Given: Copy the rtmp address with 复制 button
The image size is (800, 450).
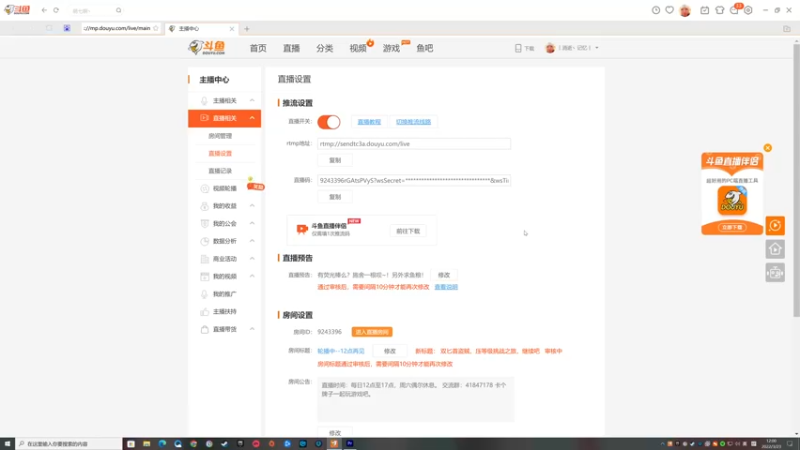Looking at the screenshot, I should pyautogui.click(x=335, y=160).
